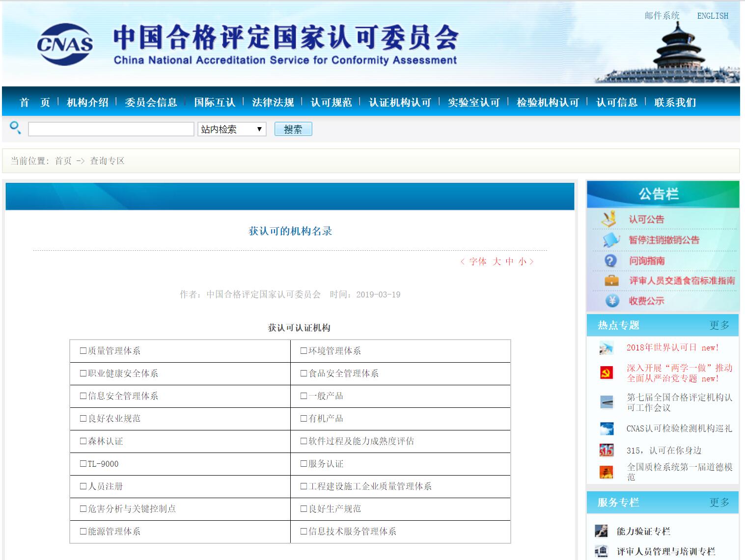The image size is (745, 560).
Task: Set font size to 中
Action: point(510,262)
